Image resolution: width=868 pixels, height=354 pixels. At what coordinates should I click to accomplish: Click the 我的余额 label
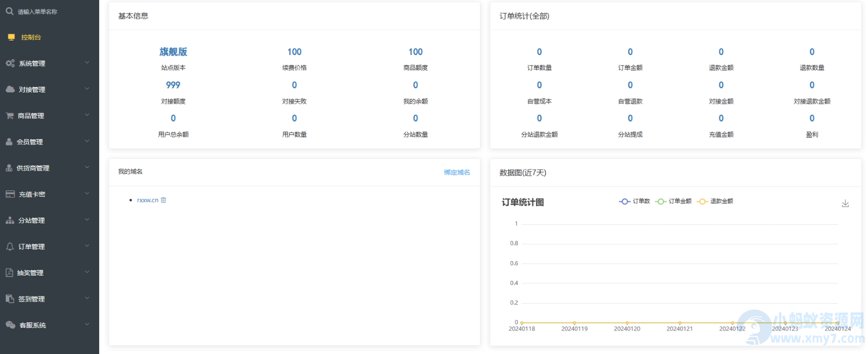pyautogui.click(x=416, y=101)
